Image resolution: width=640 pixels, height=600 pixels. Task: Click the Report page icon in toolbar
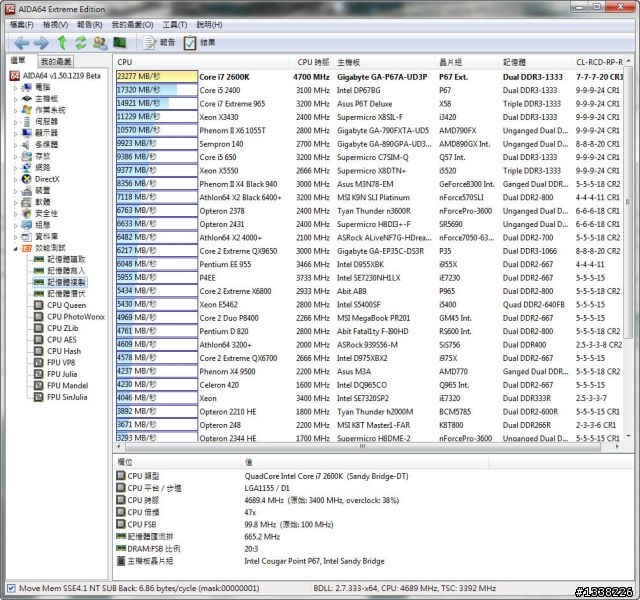pyautogui.click(x=149, y=42)
